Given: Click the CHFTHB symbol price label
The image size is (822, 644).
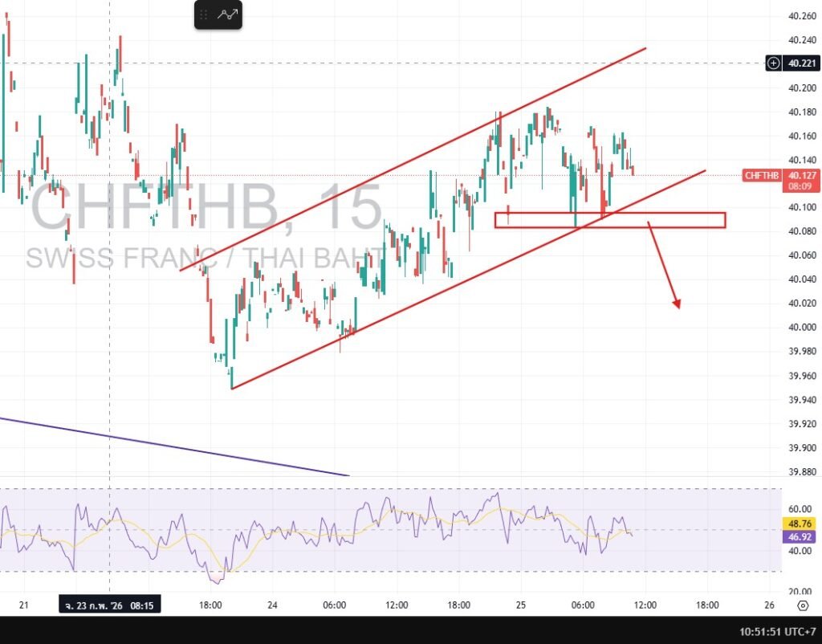Looking at the screenshot, I should pos(762,175).
